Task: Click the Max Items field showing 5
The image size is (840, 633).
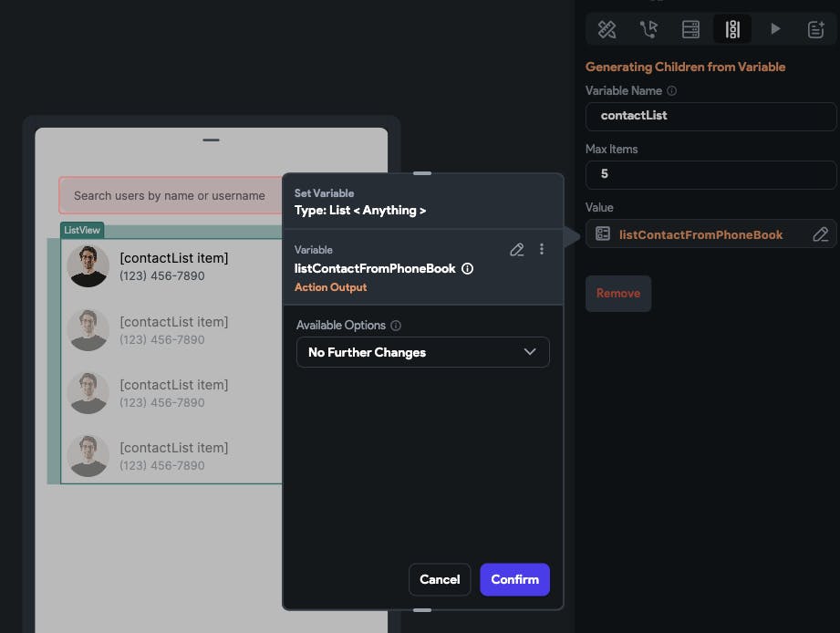Action: click(x=710, y=174)
